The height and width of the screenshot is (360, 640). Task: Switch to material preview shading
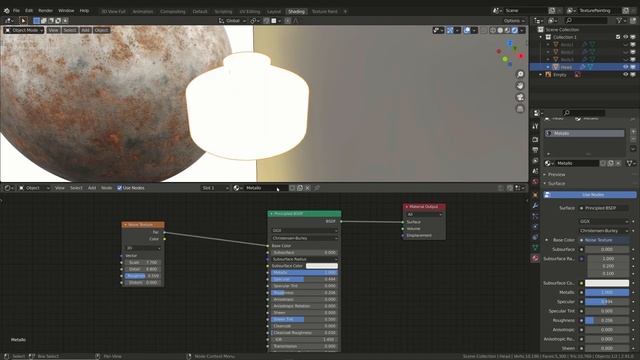click(507, 30)
